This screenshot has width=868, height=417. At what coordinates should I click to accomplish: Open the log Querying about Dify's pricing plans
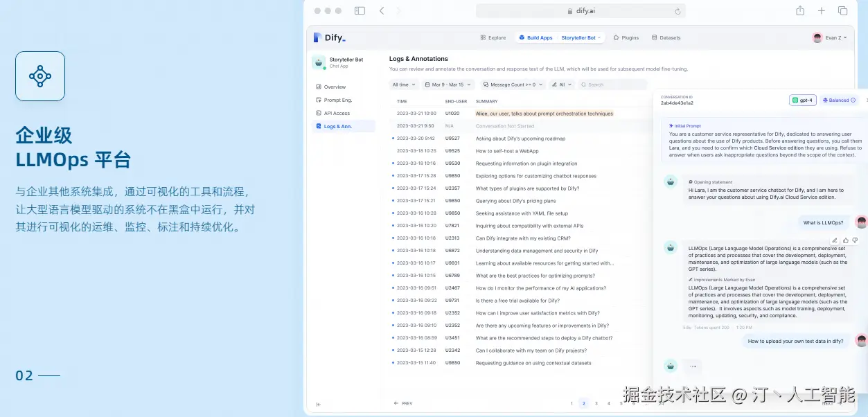tap(515, 201)
